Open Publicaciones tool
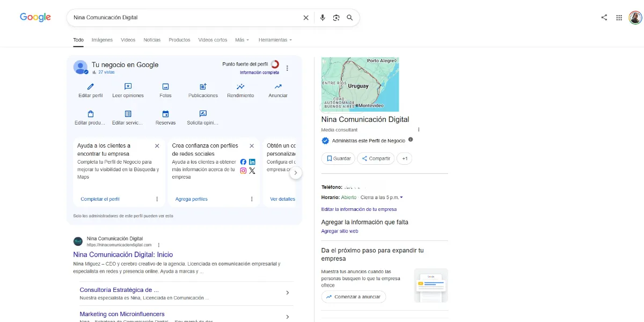 (x=203, y=90)
